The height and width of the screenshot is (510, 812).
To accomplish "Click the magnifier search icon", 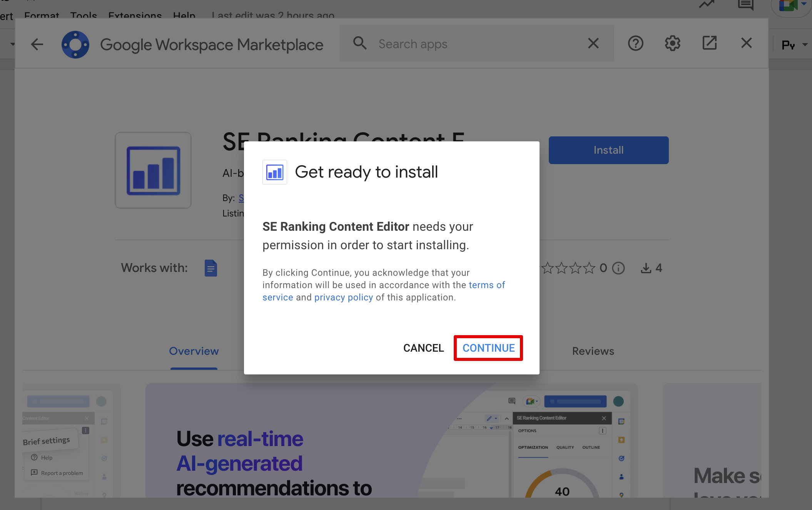I will click(x=360, y=44).
